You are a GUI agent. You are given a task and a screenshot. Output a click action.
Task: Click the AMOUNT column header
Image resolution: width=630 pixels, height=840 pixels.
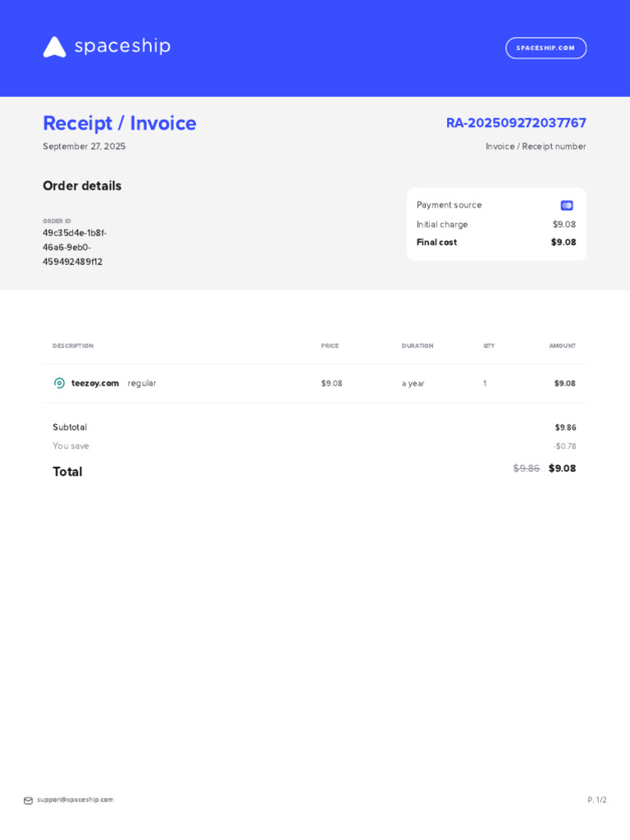click(563, 345)
